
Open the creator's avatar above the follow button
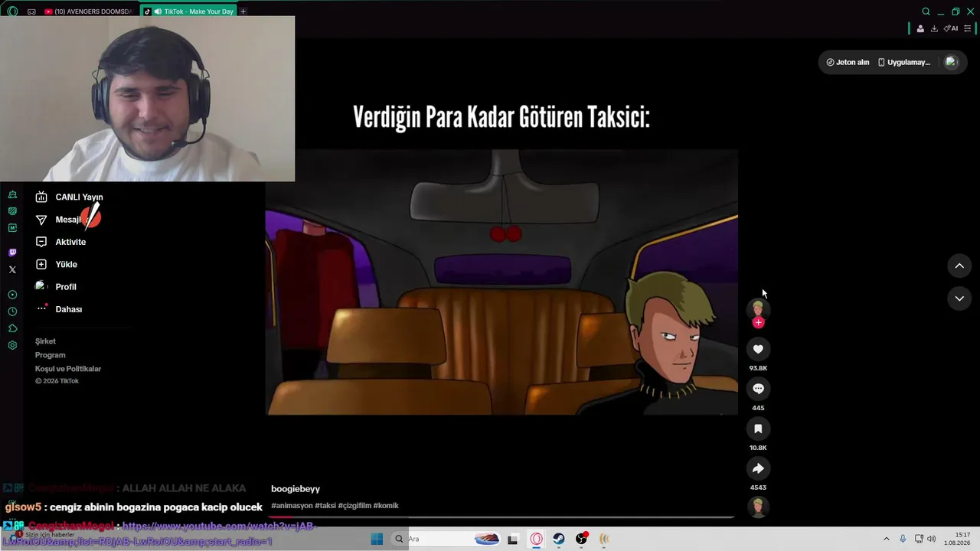point(758,308)
